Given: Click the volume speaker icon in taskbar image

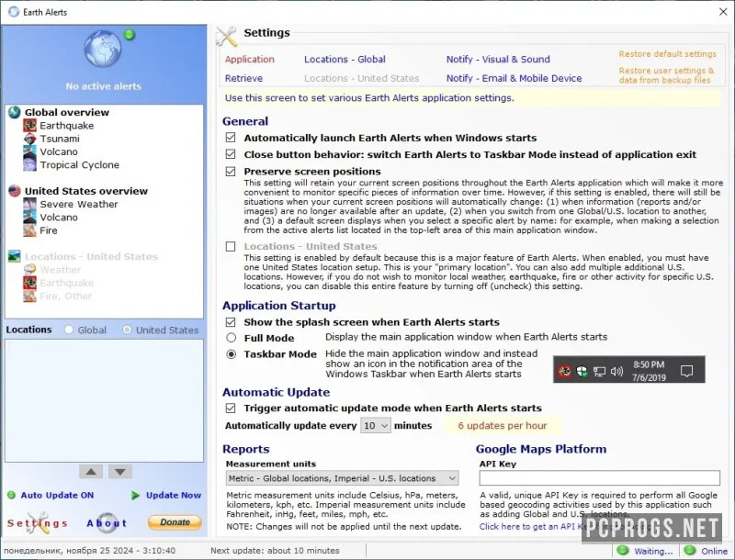Looking at the screenshot, I should point(616,372).
